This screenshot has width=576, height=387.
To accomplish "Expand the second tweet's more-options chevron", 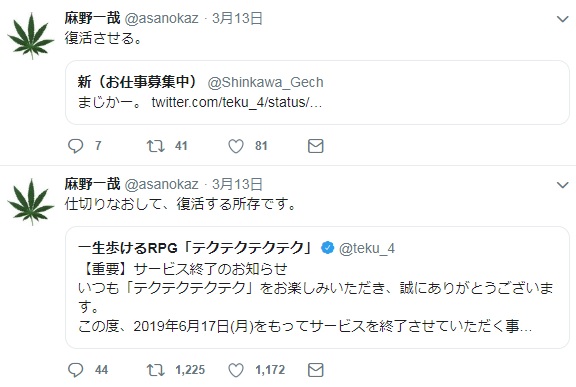I will (562, 184).
